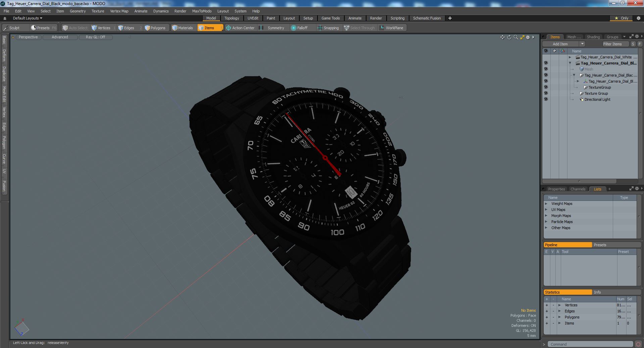Open Lists panel gear settings
This screenshot has width=644, height=348.
[x=637, y=189]
